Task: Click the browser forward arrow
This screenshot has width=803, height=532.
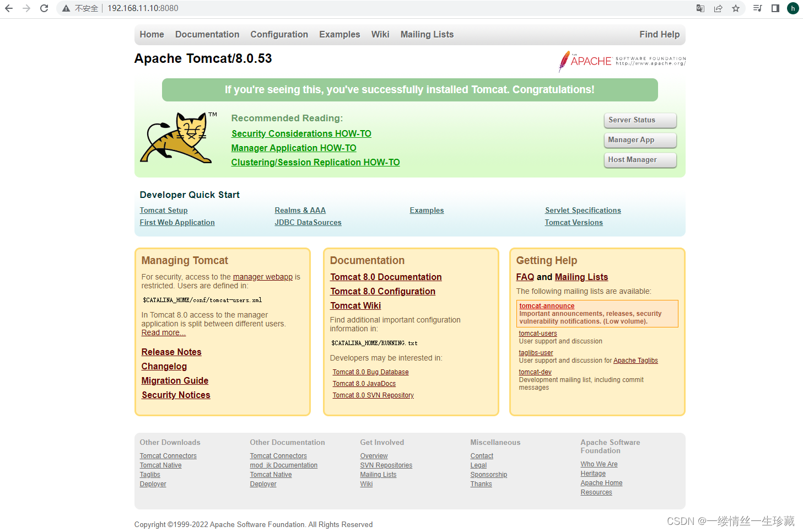Action: (x=26, y=8)
